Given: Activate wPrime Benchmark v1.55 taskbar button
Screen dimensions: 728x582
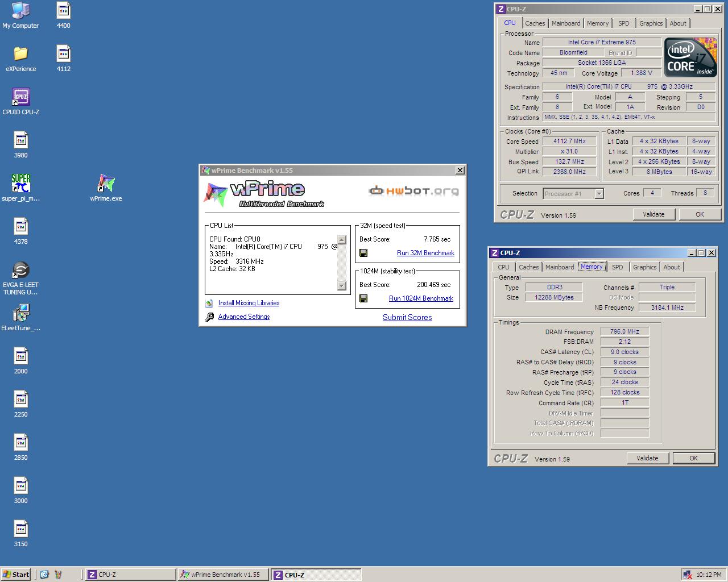Looking at the screenshot, I should pyautogui.click(x=222, y=575).
